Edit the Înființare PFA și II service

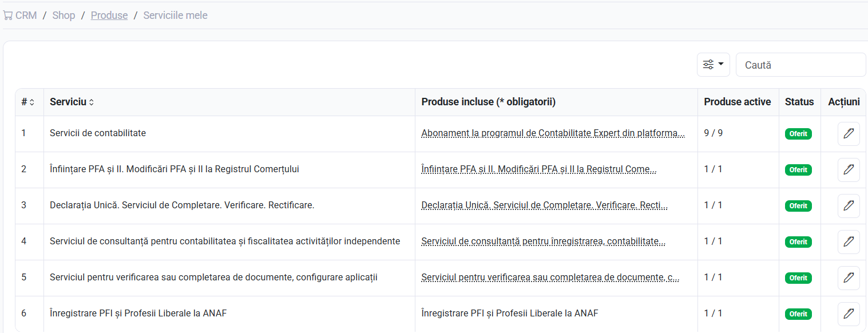(849, 170)
